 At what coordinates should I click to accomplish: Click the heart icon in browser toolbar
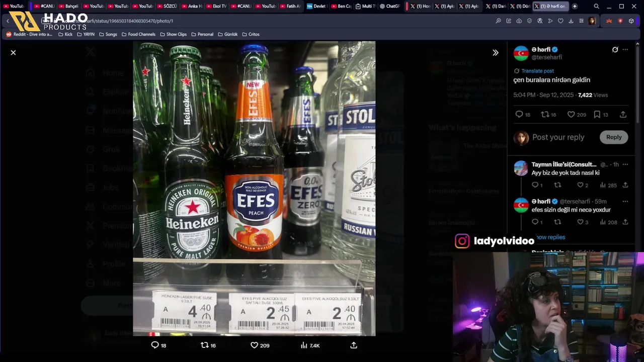tap(560, 21)
